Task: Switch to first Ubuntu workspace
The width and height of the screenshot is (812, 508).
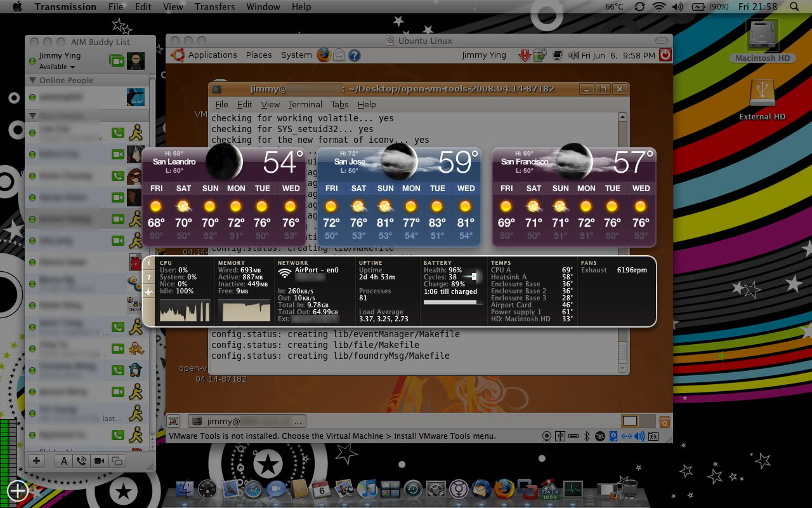Action: point(630,420)
